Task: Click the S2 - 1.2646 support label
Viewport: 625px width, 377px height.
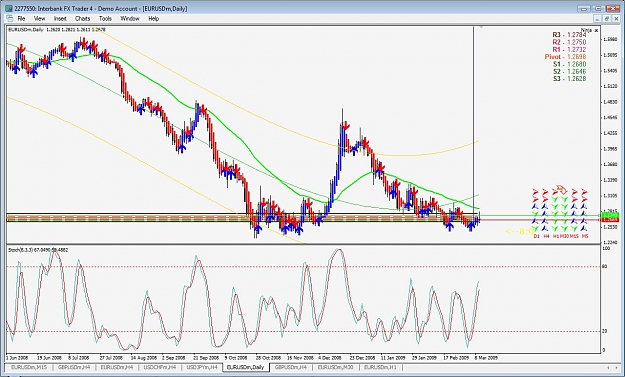Action: 570,71
